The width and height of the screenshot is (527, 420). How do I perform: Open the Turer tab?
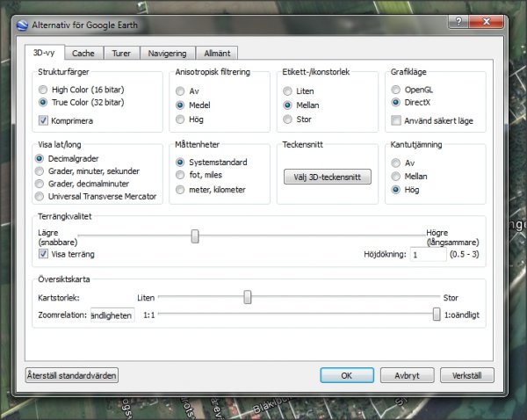120,53
